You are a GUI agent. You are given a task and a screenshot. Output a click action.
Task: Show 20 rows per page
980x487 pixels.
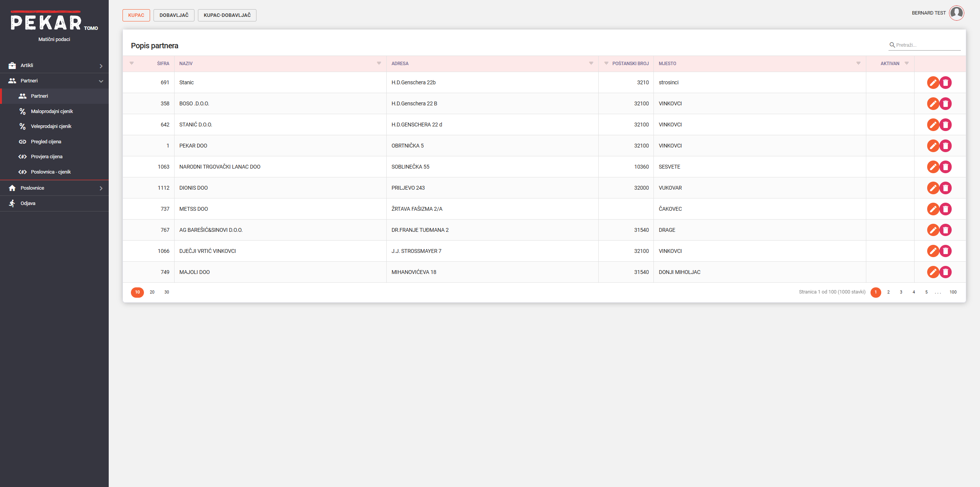[152, 292]
